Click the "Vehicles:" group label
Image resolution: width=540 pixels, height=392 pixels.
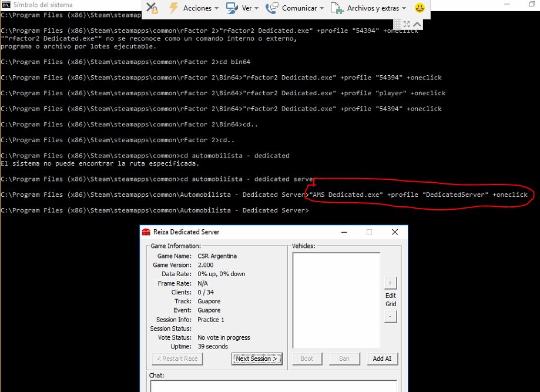point(303,246)
